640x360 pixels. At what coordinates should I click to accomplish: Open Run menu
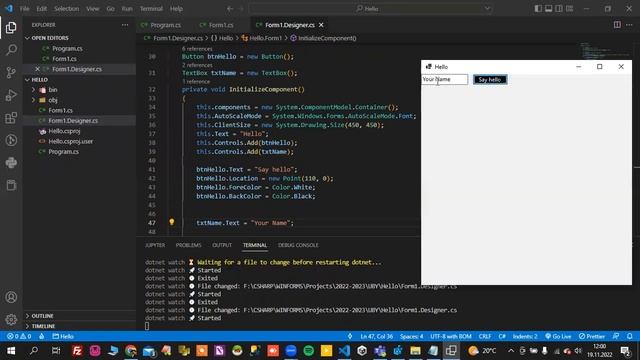pos(127,9)
